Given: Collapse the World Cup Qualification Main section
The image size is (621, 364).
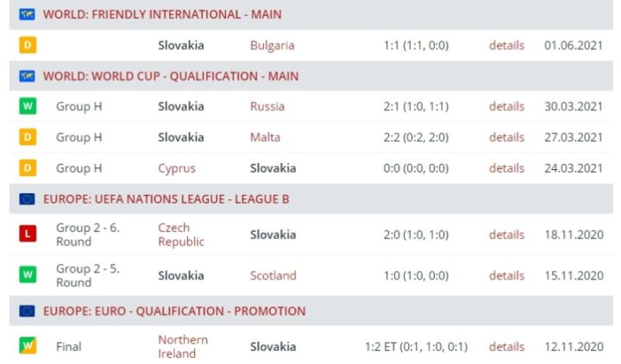Looking at the screenshot, I should click(x=171, y=76).
